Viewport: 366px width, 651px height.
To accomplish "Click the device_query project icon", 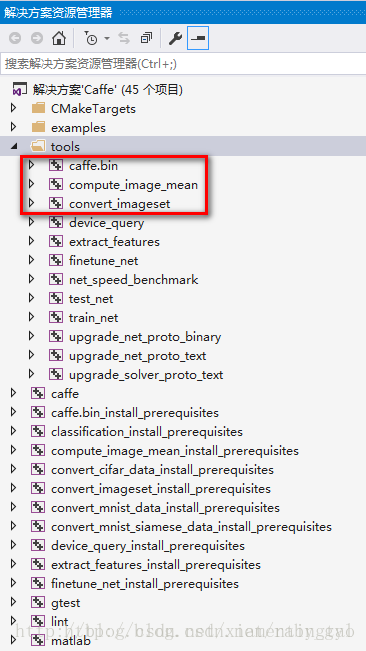I will point(56,223).
